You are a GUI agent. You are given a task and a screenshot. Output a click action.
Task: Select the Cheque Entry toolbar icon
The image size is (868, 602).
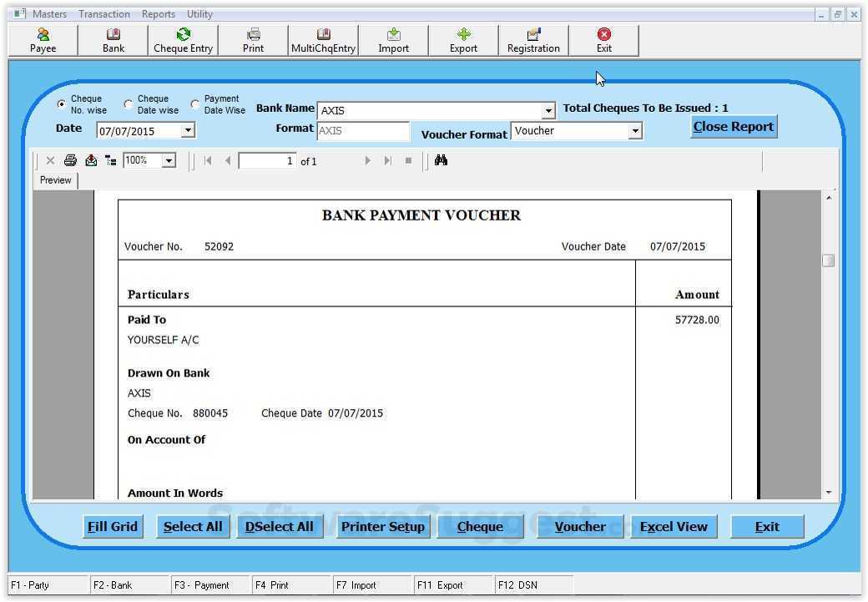coord(182,39)
